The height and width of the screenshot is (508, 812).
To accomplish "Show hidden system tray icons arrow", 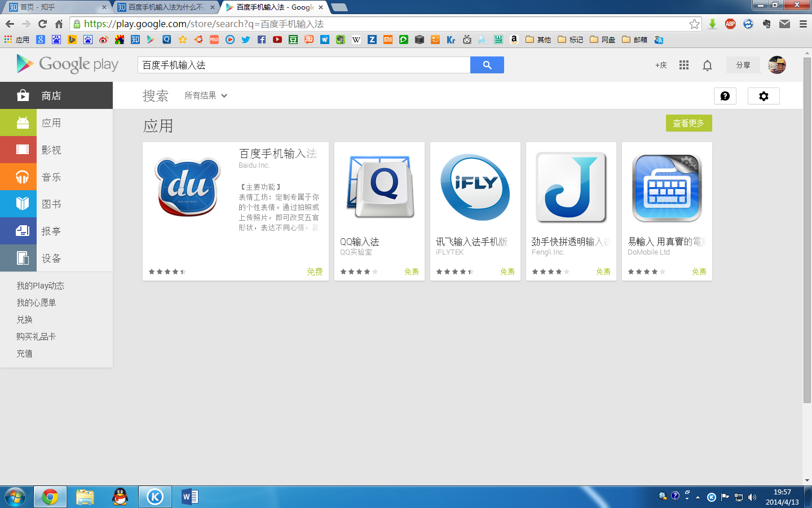I will (x=698, y=497).
